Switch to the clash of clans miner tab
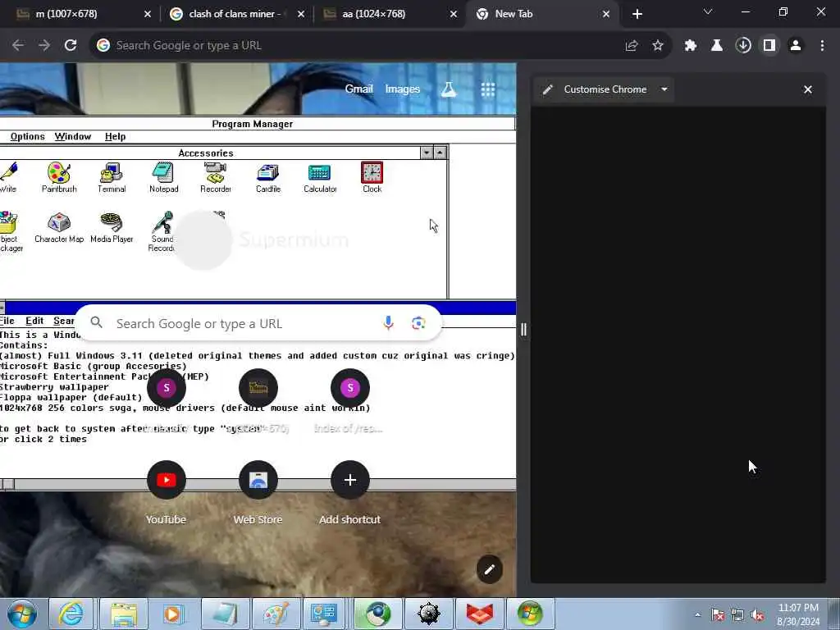Image resolution: width=840 pixels, height=630 pixels. click(x=237, y=14)
